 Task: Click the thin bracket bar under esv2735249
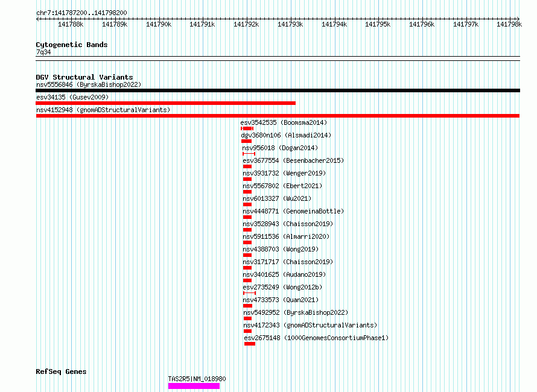(x=249, y=293)
